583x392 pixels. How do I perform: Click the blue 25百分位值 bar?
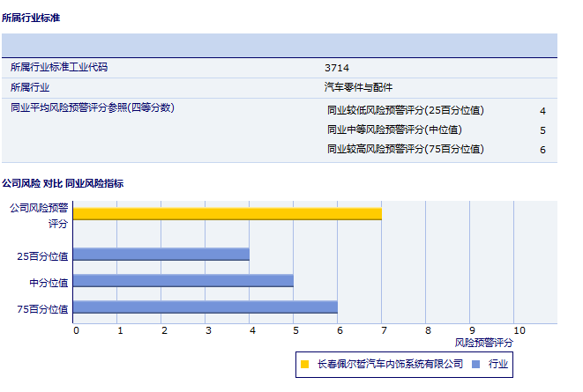161,255
